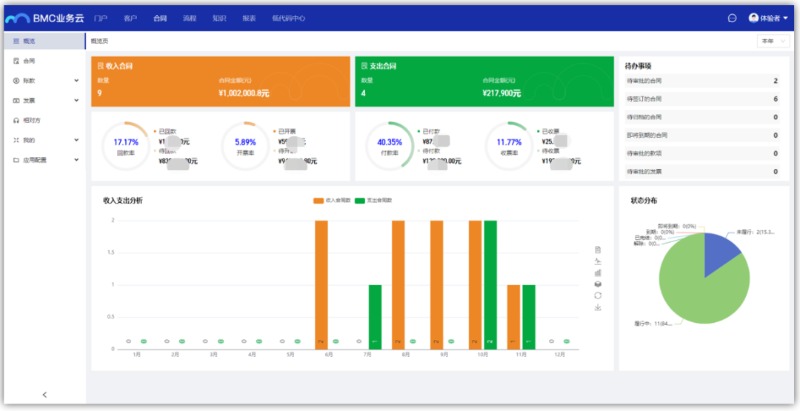The image size is (800, 411).
Task: Open the 本年 time range dropdown
Action: [x=774, y=42]
